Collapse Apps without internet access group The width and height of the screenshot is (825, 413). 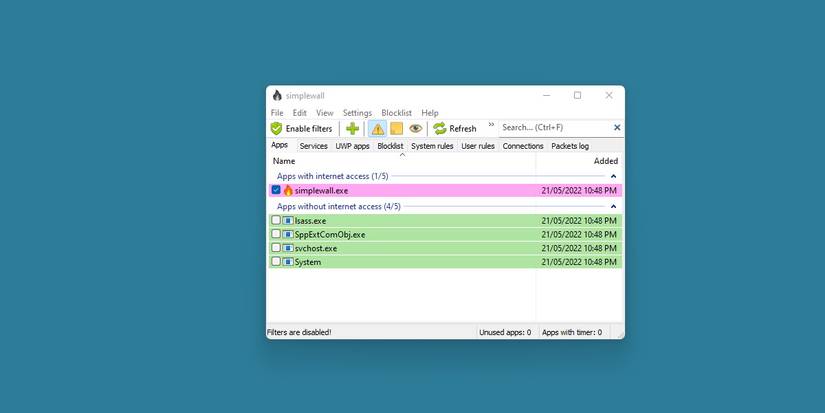click(x=613, y=207)
